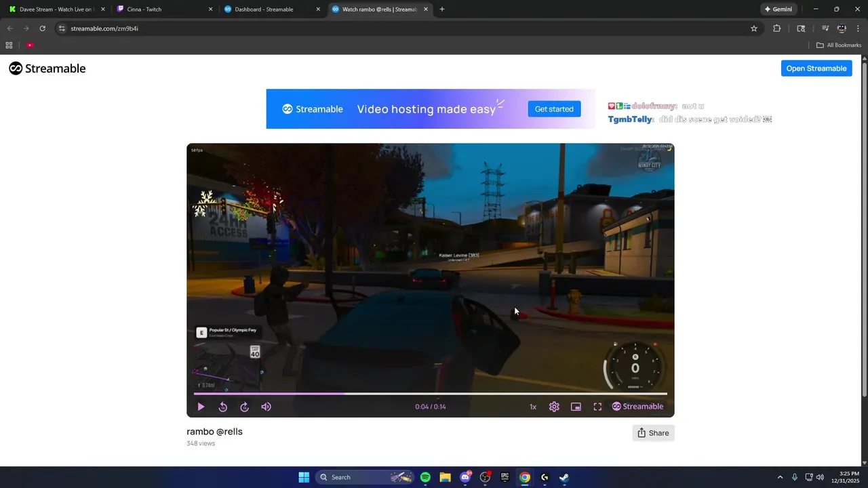Click Open Streamable button
The image size is (868, 488).
point(816,68)
